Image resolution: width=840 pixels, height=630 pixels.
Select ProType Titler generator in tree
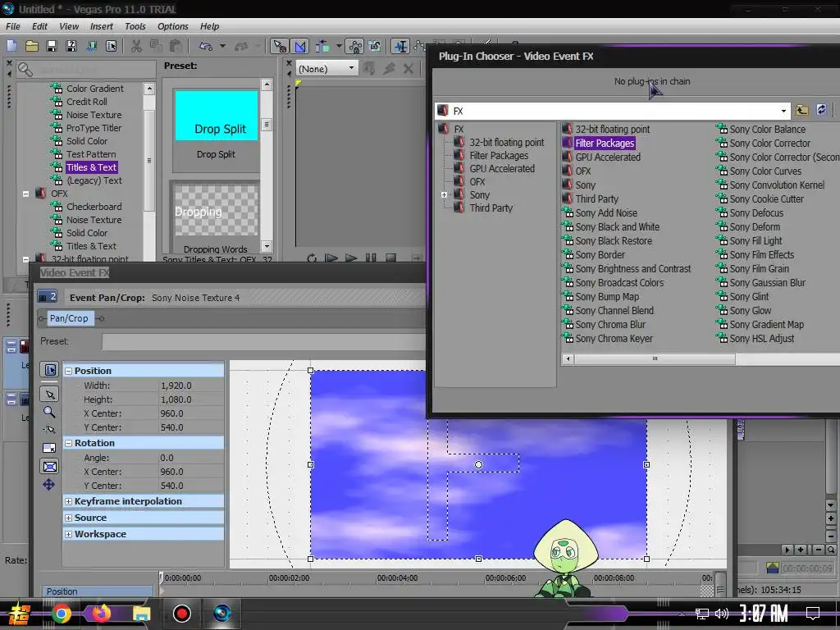point(94,127)
